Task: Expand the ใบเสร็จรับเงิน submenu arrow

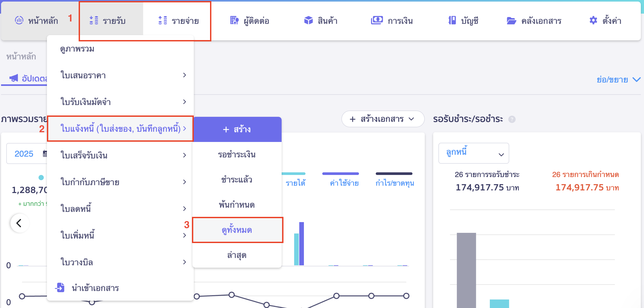Action: 185,155
